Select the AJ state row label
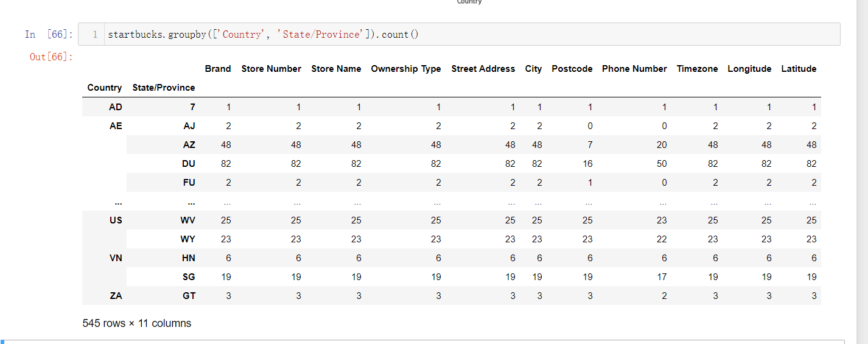This screenshot has width=868, height=344. (189, 126)
